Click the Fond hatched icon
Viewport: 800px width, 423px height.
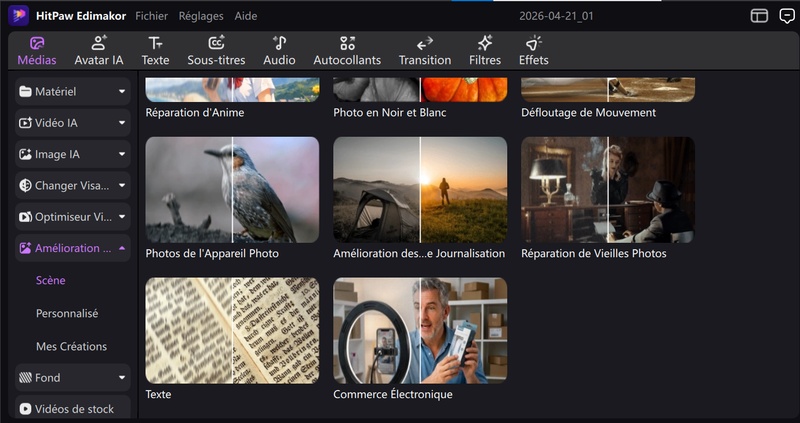(x=25, y=378)
